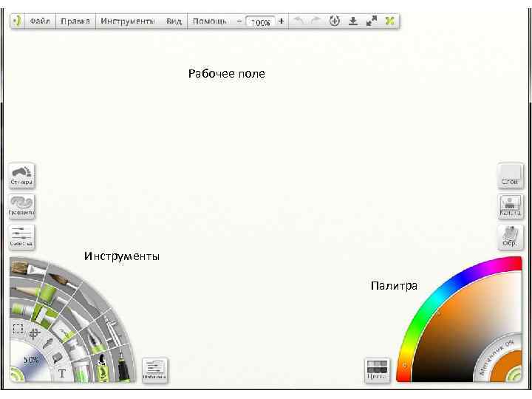Select the Glitter Tube tool
532x399 pixels.
[x=81, y=372]
